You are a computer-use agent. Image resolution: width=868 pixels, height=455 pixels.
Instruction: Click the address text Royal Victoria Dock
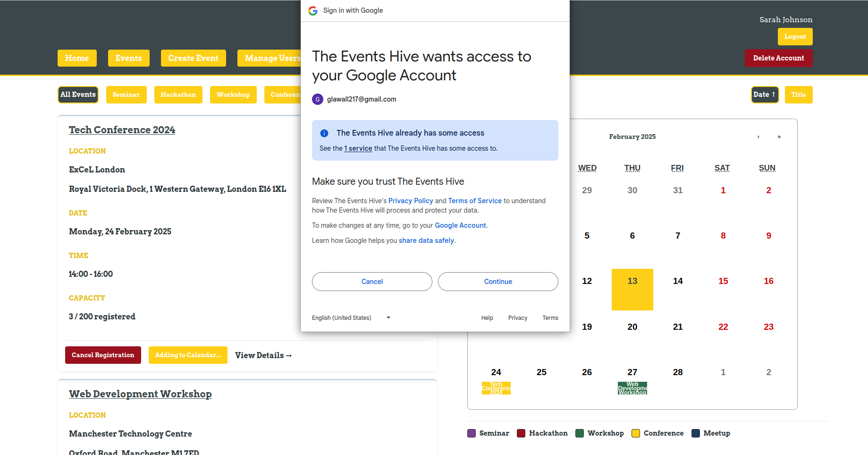pyautogui.click(x=177, y=189)
